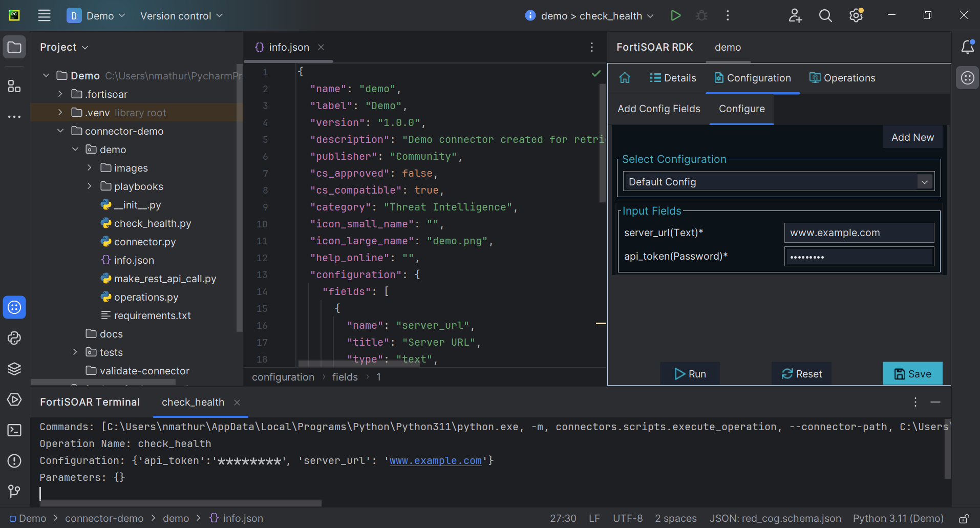
Task: Expand the playbooks folder
Action: [x=90, y=186]
